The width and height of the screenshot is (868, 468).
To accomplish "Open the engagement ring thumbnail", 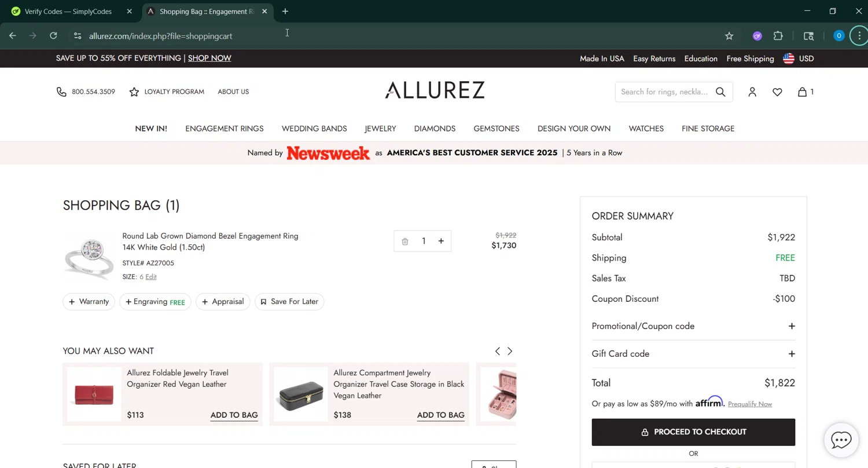I will 89,257.
